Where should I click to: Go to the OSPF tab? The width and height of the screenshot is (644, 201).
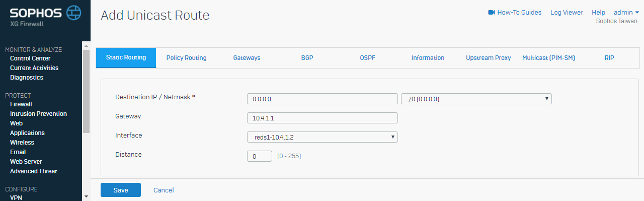click(x=367, y=58)
